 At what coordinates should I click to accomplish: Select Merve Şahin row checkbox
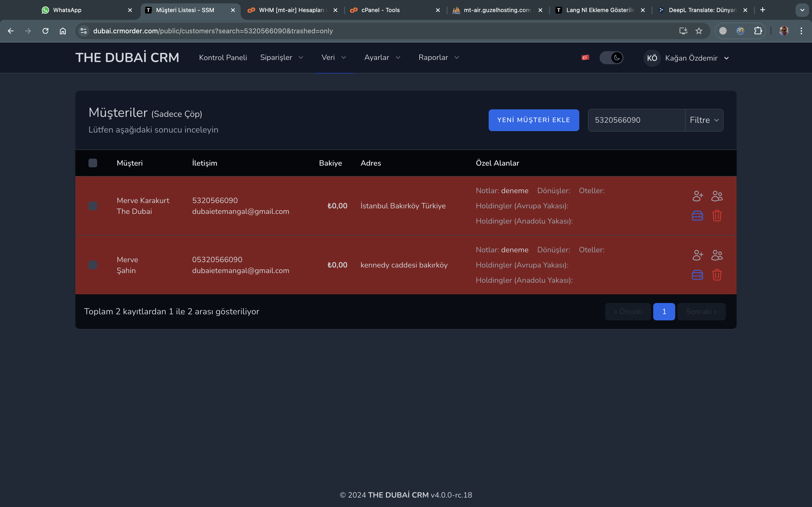pyautogui.click(x=93, y=265)
